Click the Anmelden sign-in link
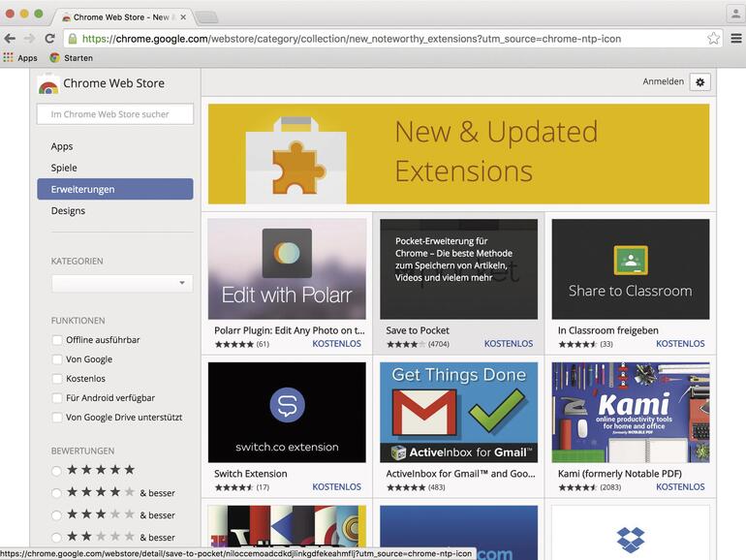The height and width of the screenshot is (560, 746). (x=663, y=81)
